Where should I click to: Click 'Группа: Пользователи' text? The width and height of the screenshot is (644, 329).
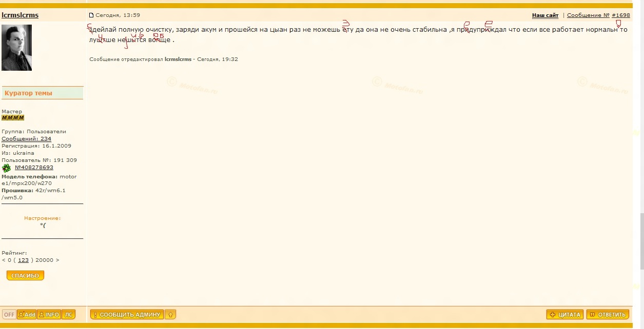34,132
